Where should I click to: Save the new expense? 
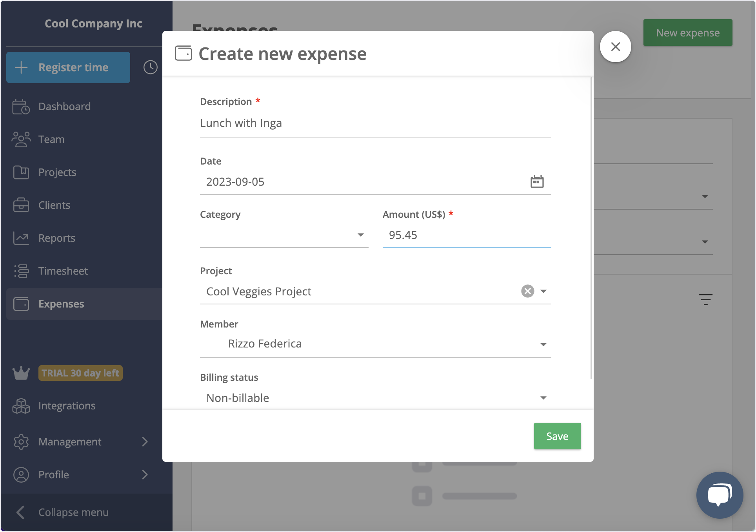click(x=557, y=436)
